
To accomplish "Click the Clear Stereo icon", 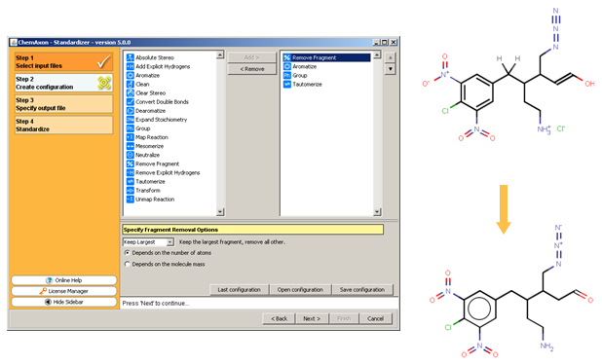I will coord(131,92).
